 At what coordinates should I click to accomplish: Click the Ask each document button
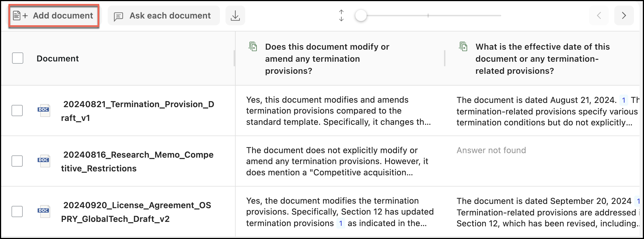[x=164, y=16]
